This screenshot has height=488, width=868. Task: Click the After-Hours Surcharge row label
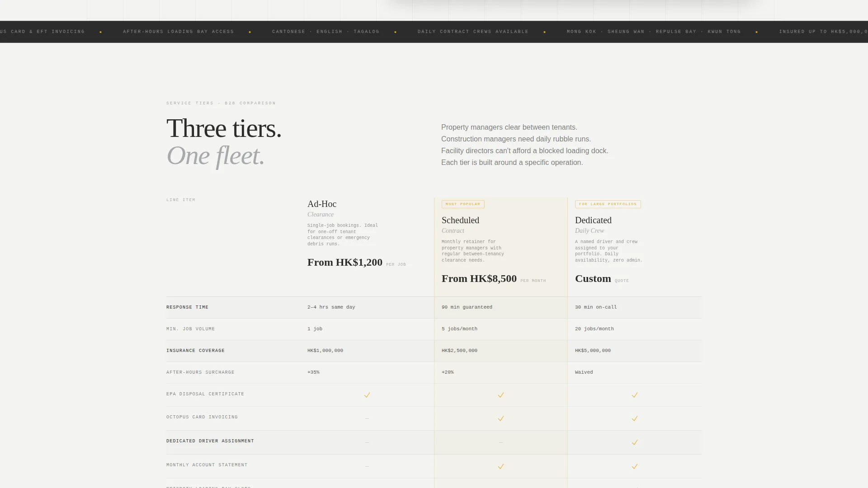(200, 372)
